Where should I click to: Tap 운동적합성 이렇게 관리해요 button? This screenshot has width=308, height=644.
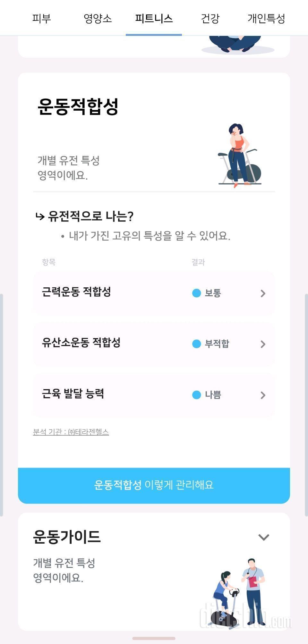click(154, 485)
